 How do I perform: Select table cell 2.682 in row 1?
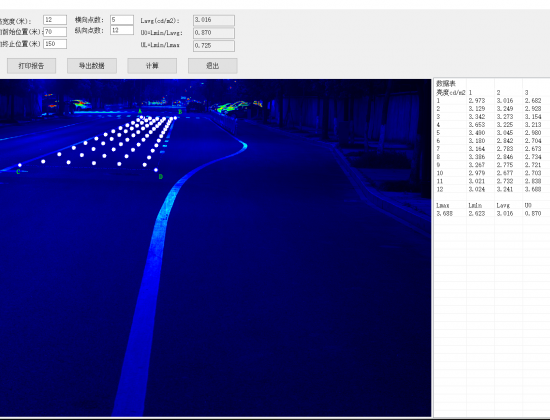coord(533,100)
